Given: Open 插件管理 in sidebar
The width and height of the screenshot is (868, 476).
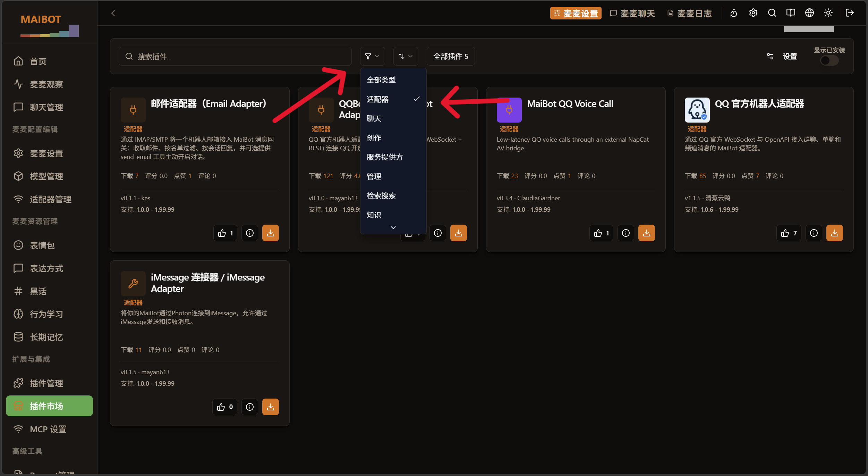Looking at the screenshot, I should click(x=50, y=383).
